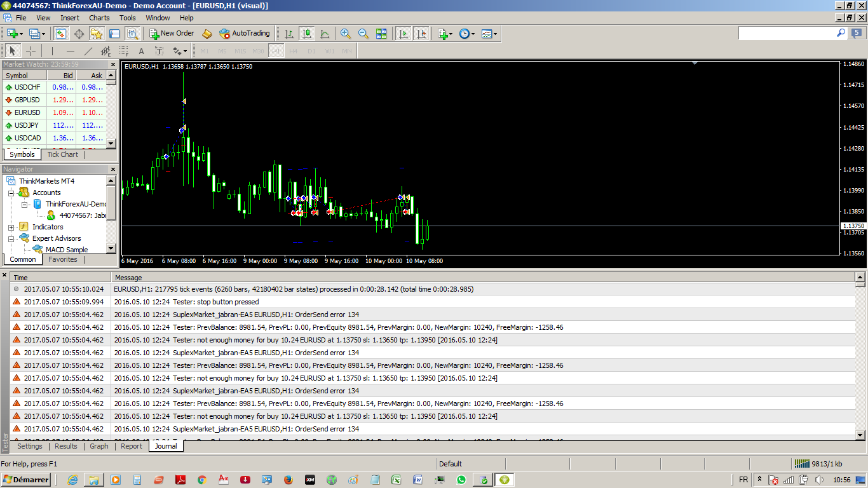Viewport: 868px width, 488px height.
Task: Open the Indicators dropdown arrow
Action: pos(451,34)
